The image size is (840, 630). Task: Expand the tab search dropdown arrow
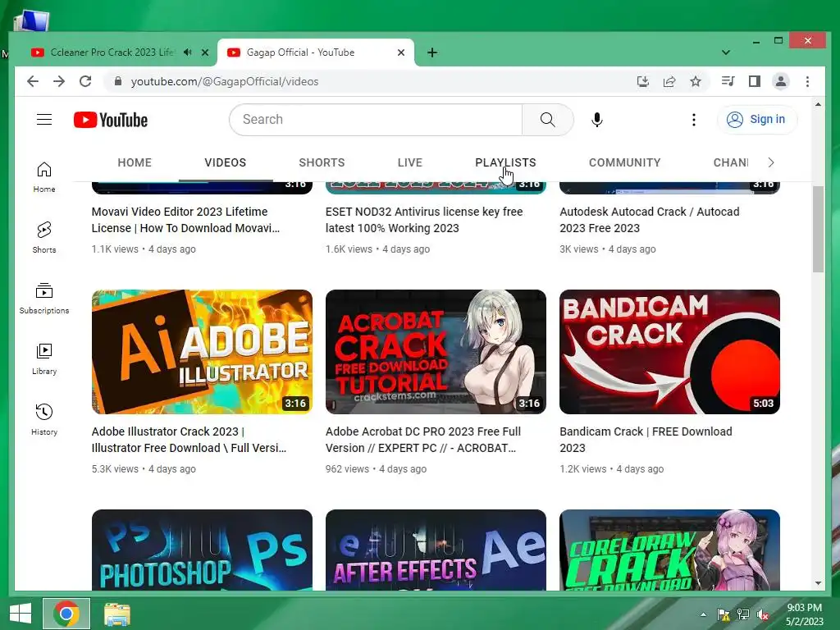pyautogui.click(x=726, y=52)
